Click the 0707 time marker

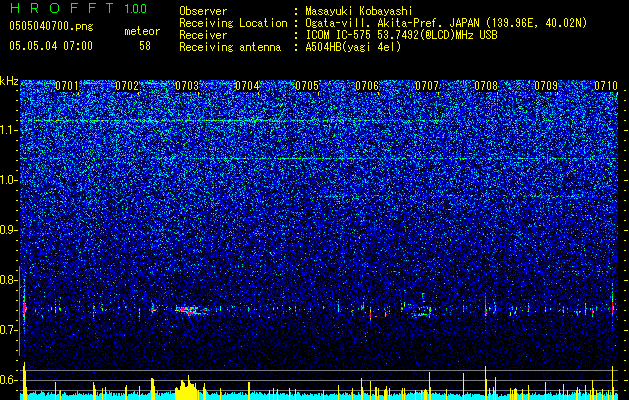point(427,86)
